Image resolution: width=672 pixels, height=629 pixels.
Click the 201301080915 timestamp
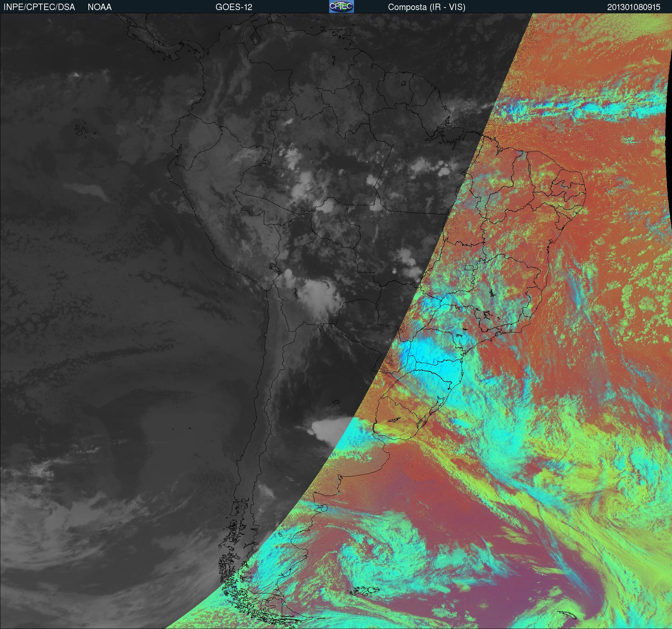point(634,7)
